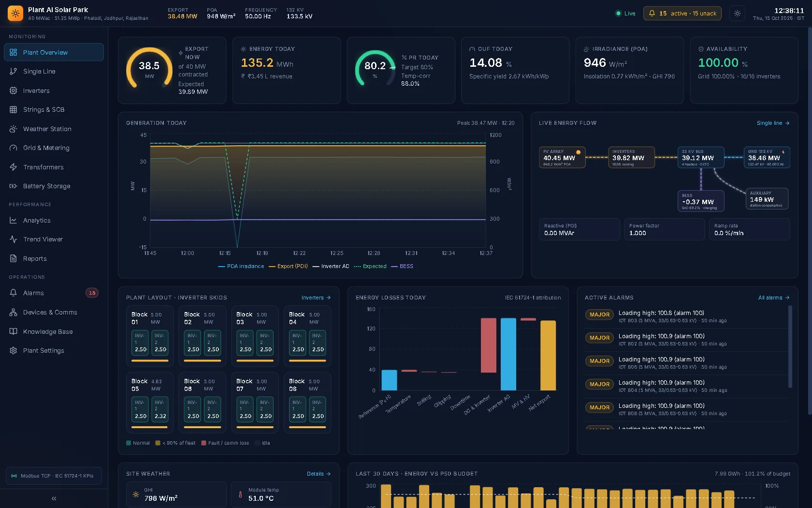Viewport: 812px width, 508px height.
Task: Toggle the Inverter AC legend entry
Action: pos(331,266)
